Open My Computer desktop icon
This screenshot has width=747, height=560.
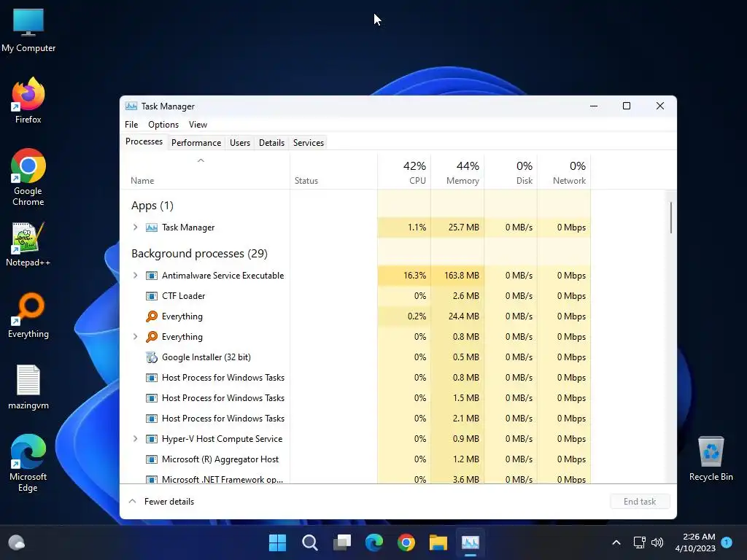(x=28, y=31)
